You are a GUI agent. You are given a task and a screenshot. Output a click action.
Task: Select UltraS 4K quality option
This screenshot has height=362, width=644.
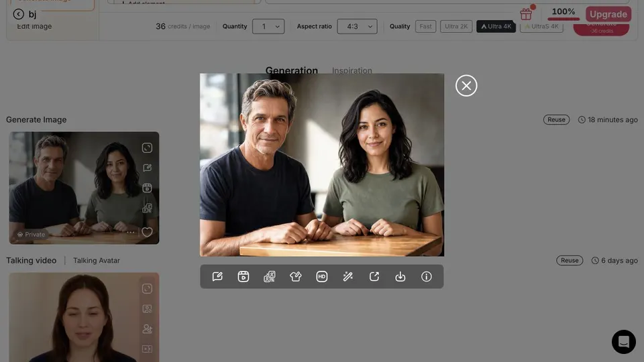541,27
